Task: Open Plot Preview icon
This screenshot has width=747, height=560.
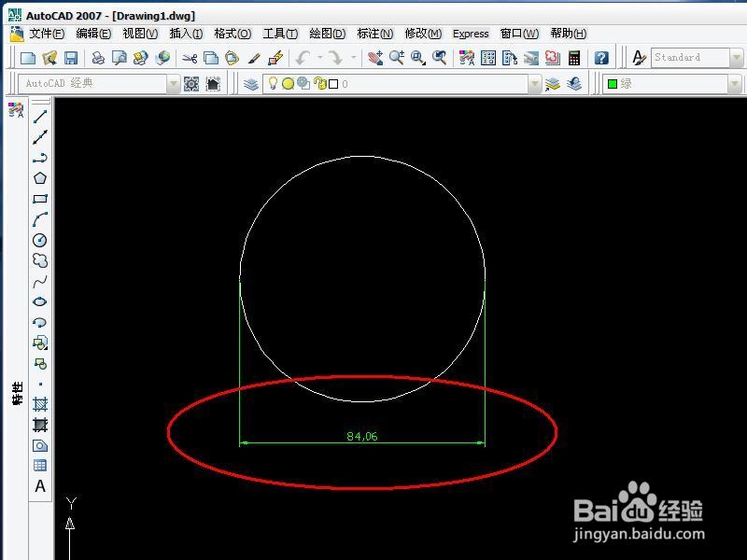Action: (120, 58)
